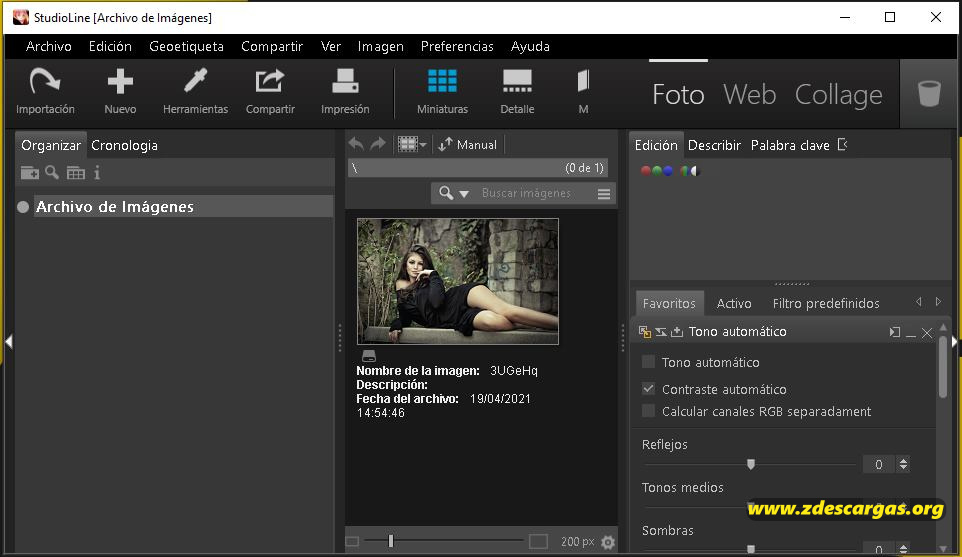Click the storage drive icon under thumbnail

pyautogui.click(x=369, y=356)
